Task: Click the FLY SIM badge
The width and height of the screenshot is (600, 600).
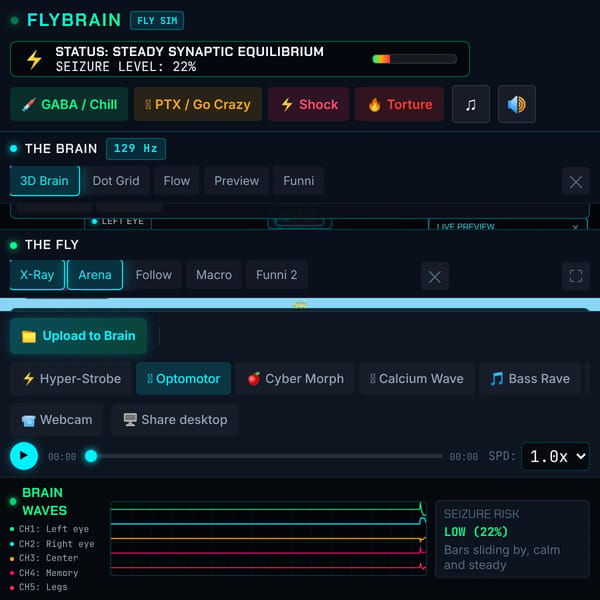Action: point(157,21)
